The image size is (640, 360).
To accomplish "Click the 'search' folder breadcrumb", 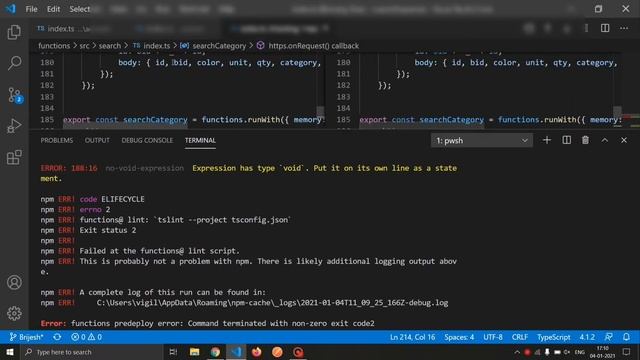I will [x=109, y=46].
